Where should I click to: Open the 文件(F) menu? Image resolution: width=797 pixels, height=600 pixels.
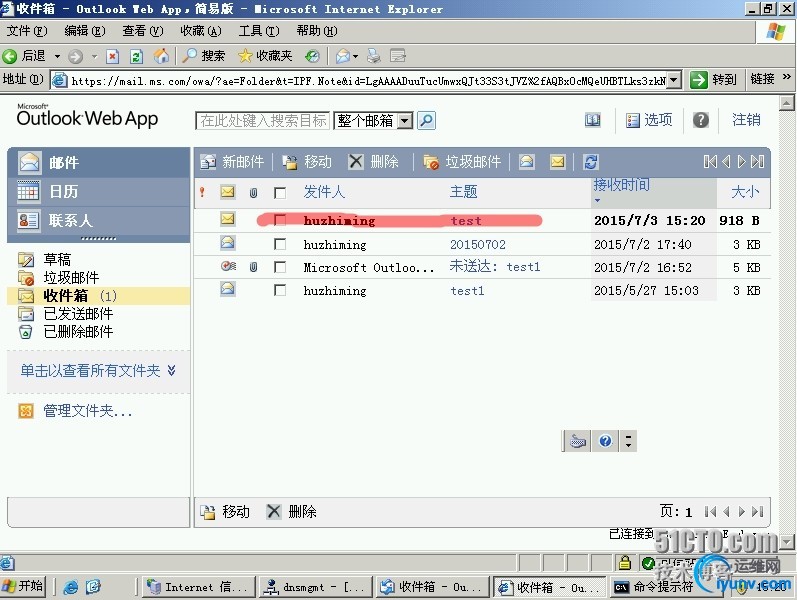point(26,31)
